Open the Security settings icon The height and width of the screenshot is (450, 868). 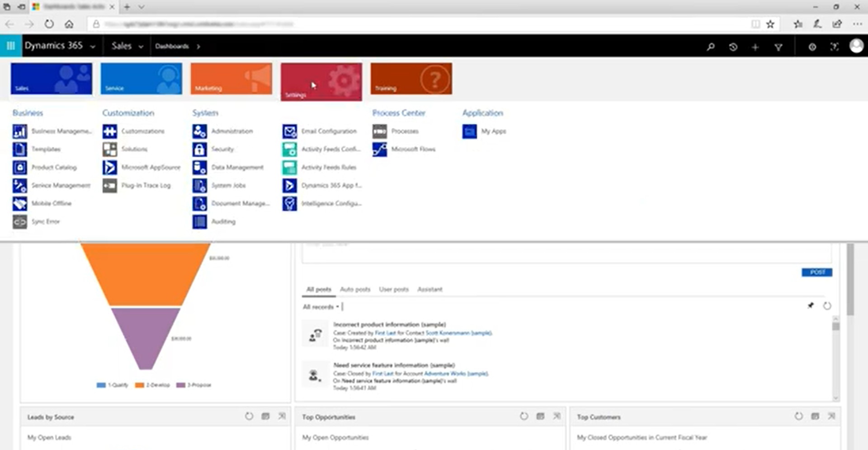pos(199,149)
